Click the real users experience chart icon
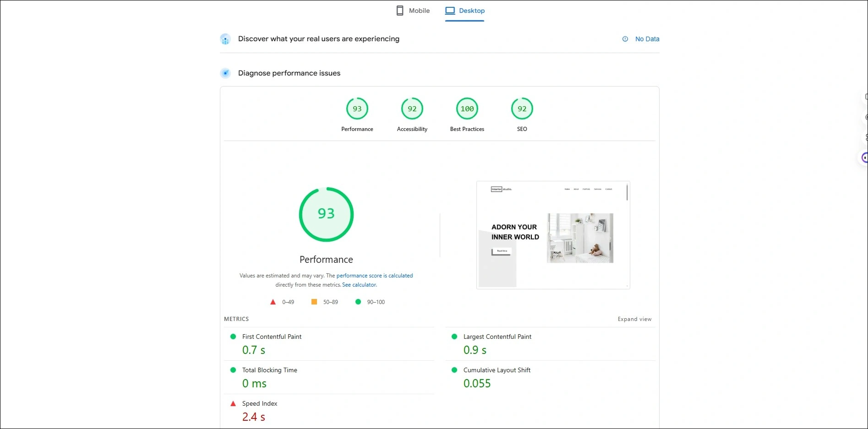Image resolution: width=868 pixels, height=429 pixels. click(x=225, y=39)
